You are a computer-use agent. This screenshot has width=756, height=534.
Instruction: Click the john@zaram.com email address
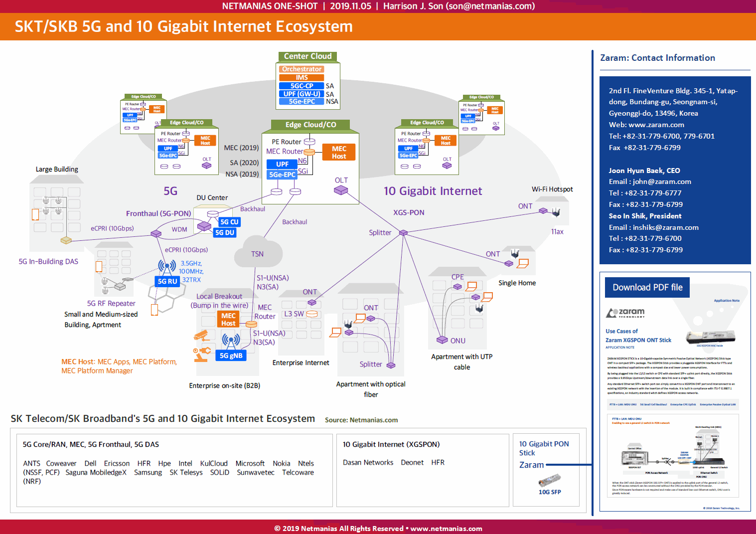coord(662,181)
